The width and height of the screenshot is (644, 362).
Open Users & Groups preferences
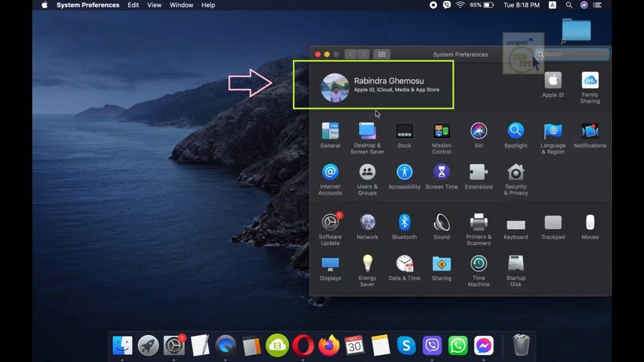(367, 179)
